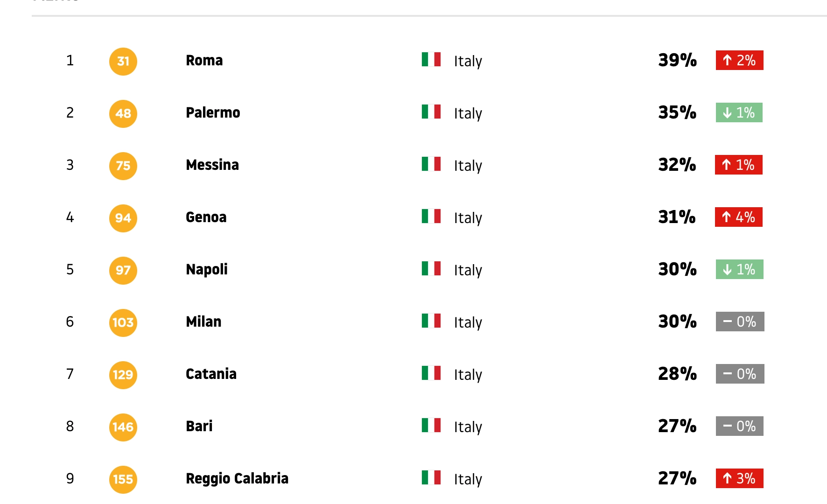Click the gray 0% change badge for Milan
Screen dimensions: 827x504
tap(740, 322)
